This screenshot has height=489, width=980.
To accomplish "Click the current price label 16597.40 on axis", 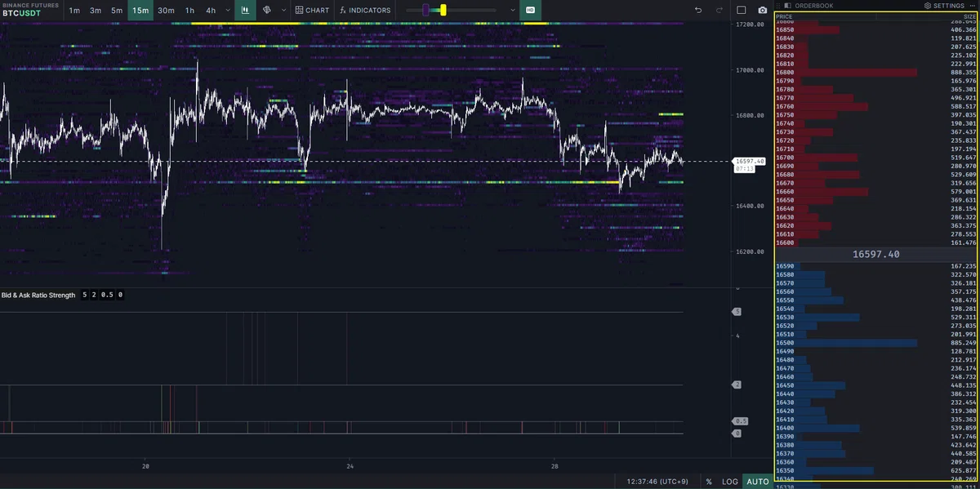I will tap(750, 162).
